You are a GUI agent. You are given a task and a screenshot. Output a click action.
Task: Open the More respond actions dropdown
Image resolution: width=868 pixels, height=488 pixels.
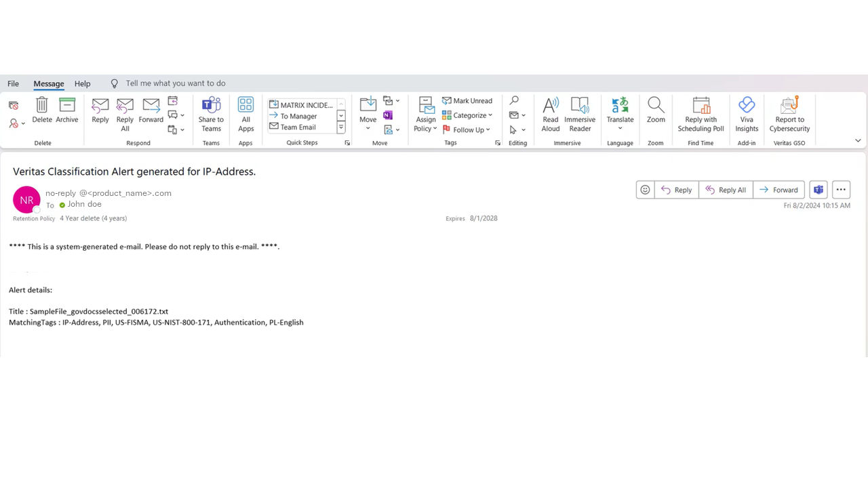coord(176,129)
